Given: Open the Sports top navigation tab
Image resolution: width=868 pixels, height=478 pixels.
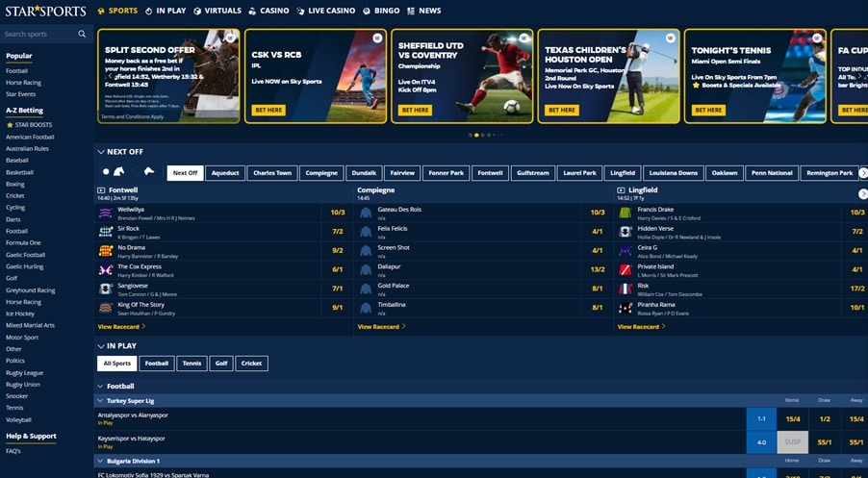Looking at the screenshot, I should coord(117,11).
